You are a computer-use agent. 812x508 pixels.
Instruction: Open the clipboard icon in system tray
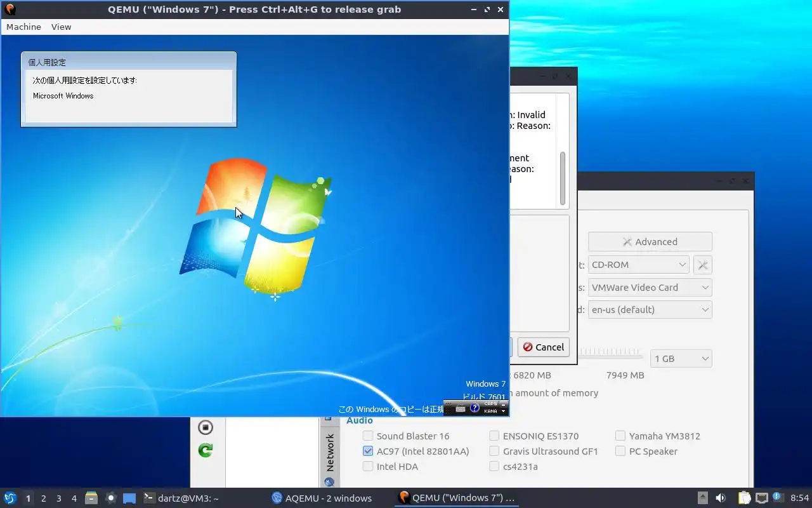point(744,498)
